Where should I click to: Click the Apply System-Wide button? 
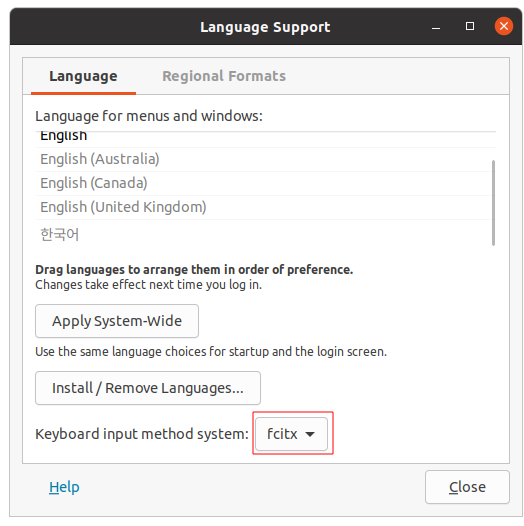[117, 321]
